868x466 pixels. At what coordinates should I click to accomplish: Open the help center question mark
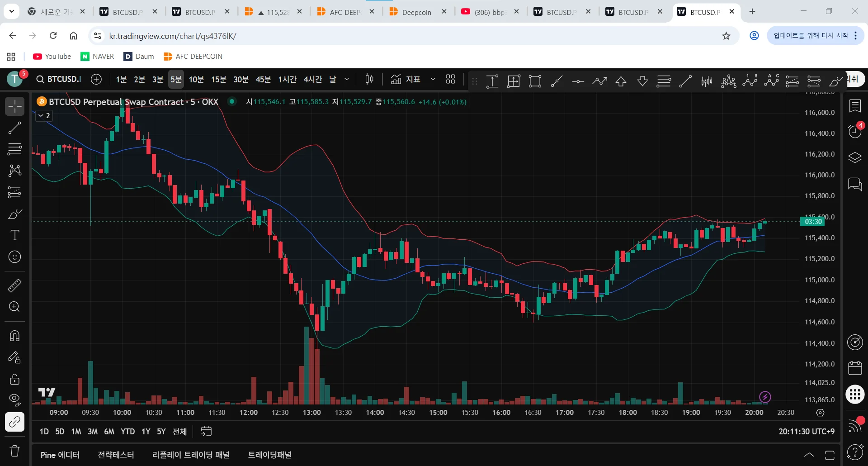pos(855,452)
